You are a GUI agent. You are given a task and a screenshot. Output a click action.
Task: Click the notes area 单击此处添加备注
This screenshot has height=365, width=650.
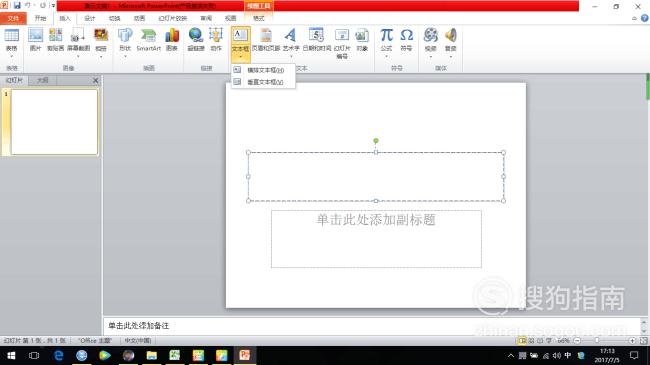click(x=138, y=326)
